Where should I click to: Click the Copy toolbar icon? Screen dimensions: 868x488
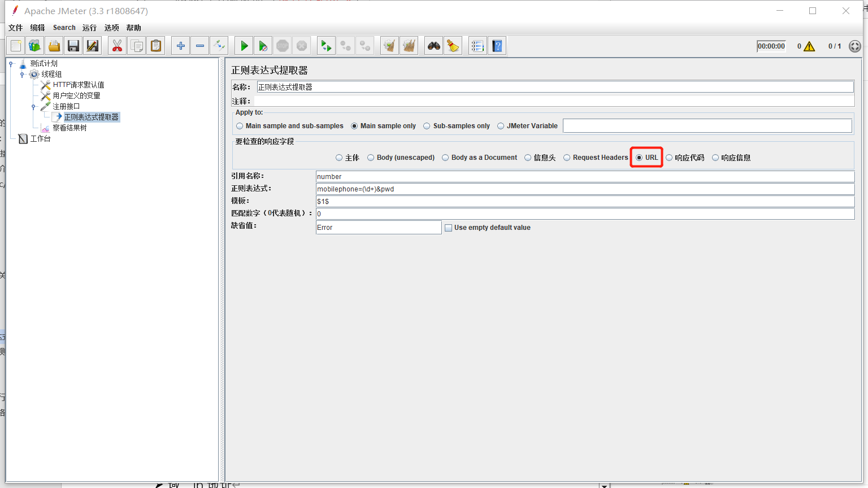tap(136, 46)
